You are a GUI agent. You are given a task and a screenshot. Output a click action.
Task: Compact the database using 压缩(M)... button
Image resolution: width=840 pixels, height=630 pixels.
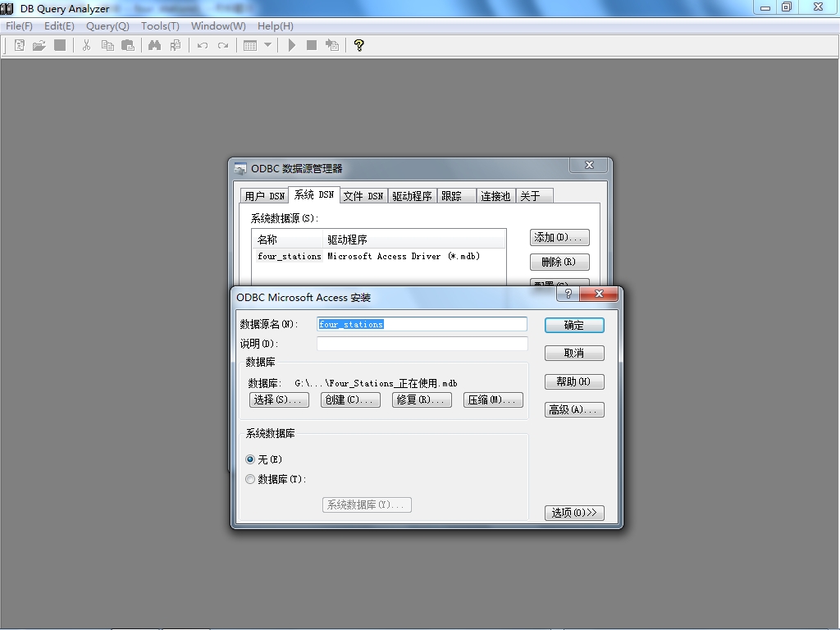[493, 399]
